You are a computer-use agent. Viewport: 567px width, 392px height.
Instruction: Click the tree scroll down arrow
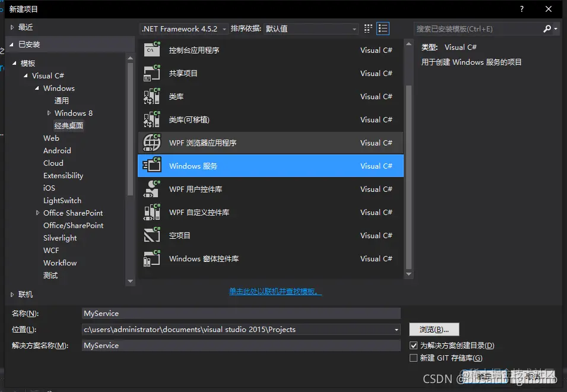[130, 281]
